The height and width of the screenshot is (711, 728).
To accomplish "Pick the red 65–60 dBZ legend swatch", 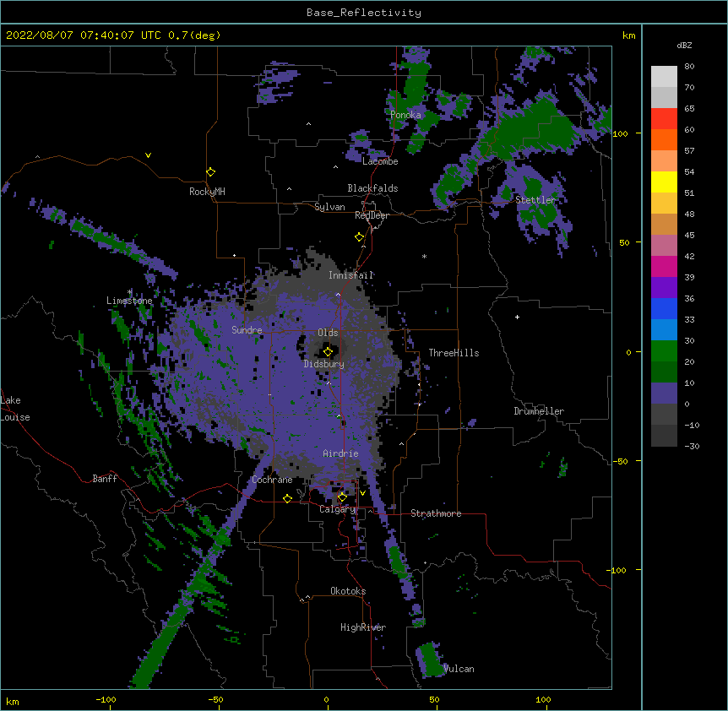I will point(664,119).
